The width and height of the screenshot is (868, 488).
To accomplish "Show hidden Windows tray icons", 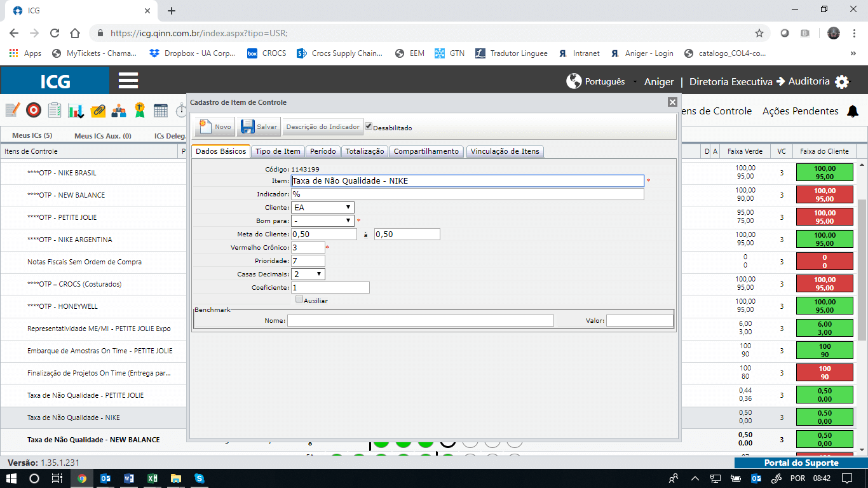I will 695,478.
